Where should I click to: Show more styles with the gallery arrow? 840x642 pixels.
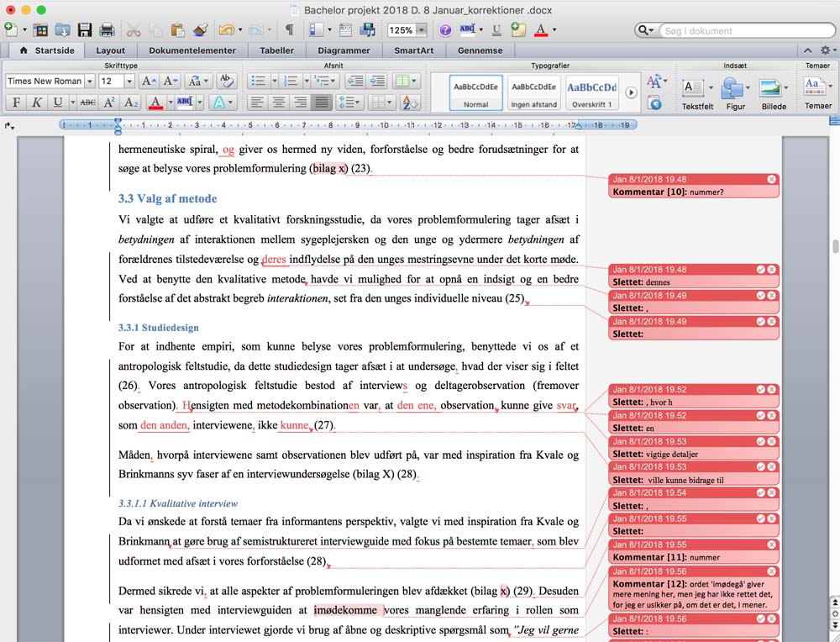631,92
